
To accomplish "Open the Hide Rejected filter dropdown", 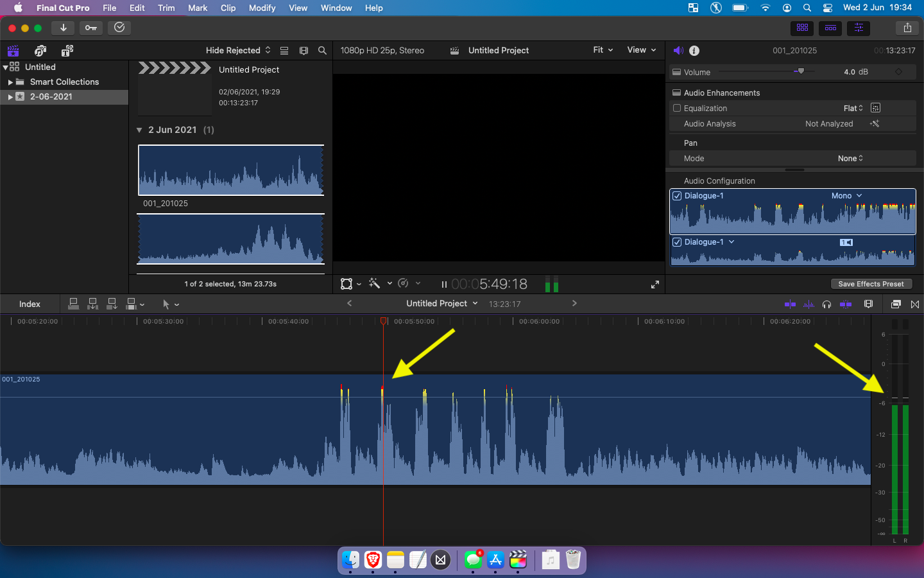I will pyautogui.click(x=237, y=50).
